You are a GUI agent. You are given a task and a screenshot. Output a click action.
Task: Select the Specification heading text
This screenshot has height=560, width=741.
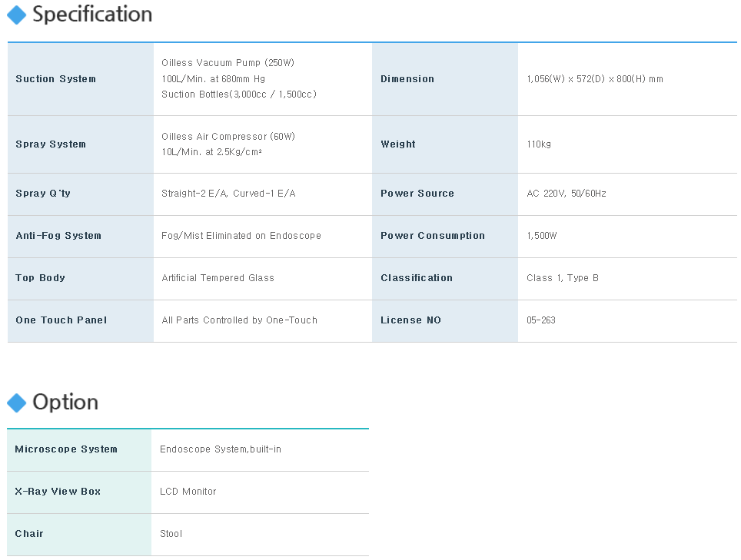click(92, 15)
